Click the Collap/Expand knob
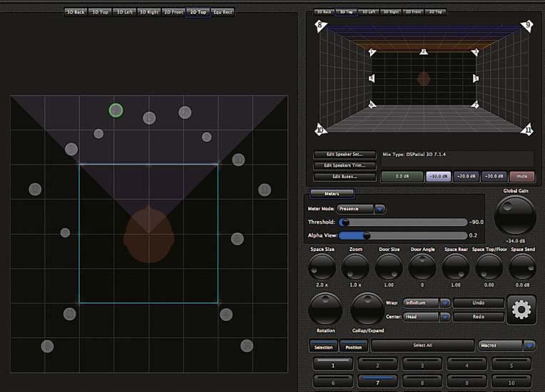 tap(367, 309)
